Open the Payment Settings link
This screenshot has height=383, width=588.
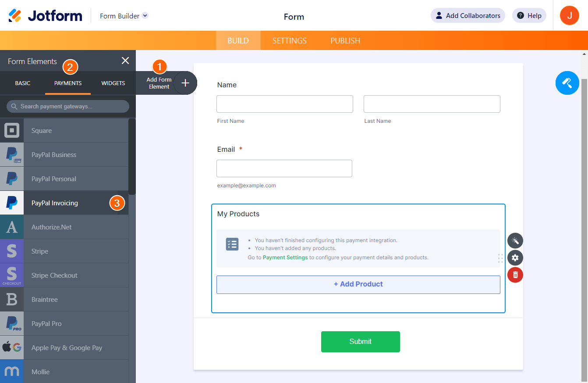[285, 258]
